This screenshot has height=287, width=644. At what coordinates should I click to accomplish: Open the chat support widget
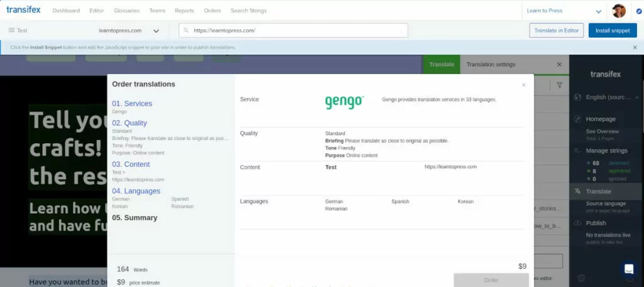click(629, 269)
